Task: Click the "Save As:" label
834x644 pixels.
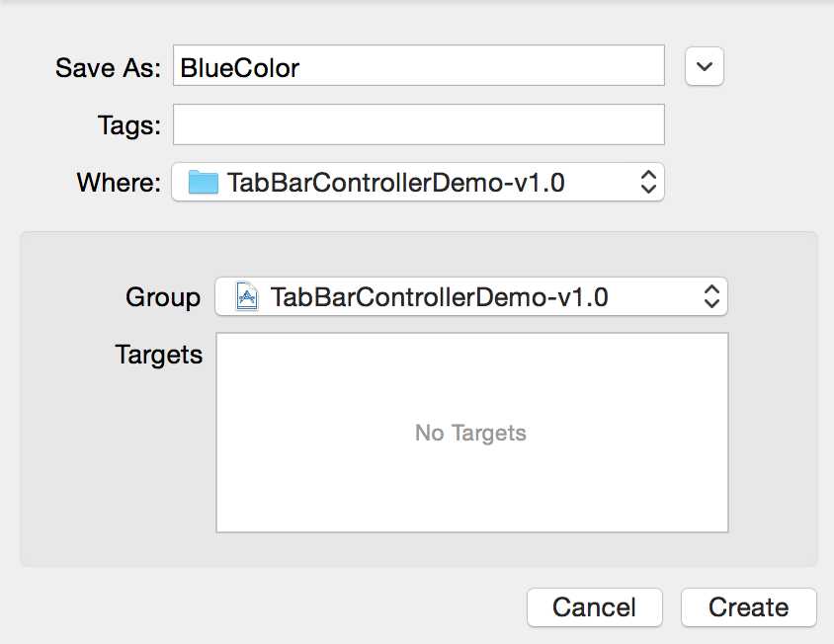Action: pos(107,67)
